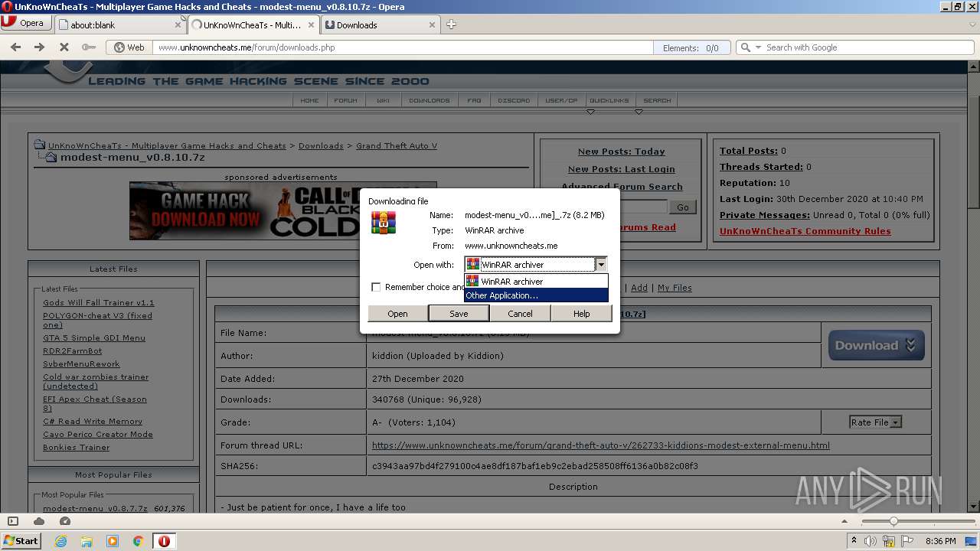This screenshot has width=980, height=551.
Task: Click the Opera Link cloud icon
Action: (39, 521)
